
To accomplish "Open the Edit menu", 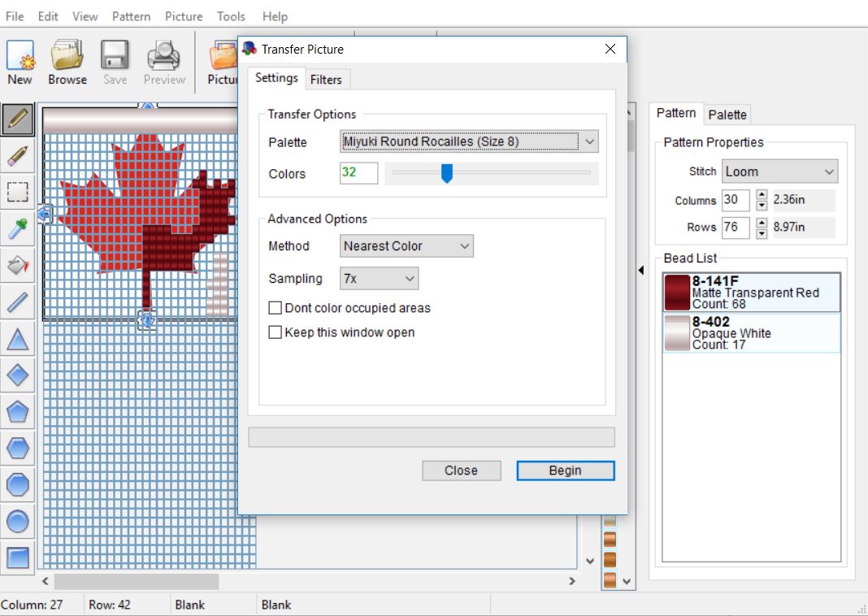I will tap(48, 16).
